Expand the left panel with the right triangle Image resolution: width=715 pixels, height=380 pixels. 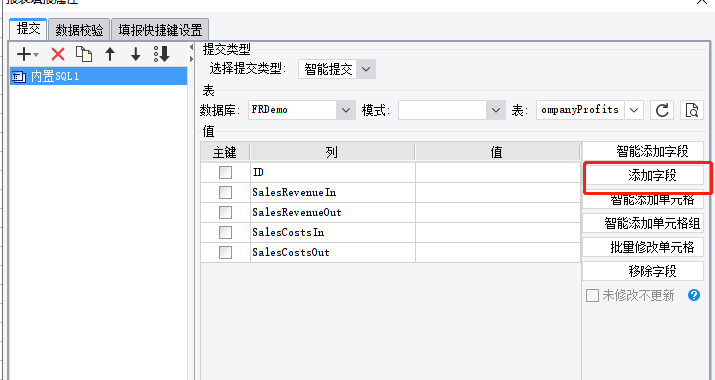point(191,59)
